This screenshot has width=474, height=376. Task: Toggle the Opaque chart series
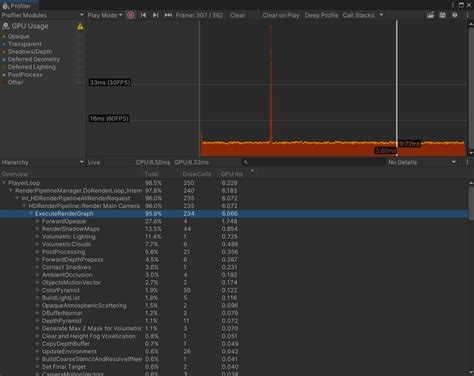16,36
